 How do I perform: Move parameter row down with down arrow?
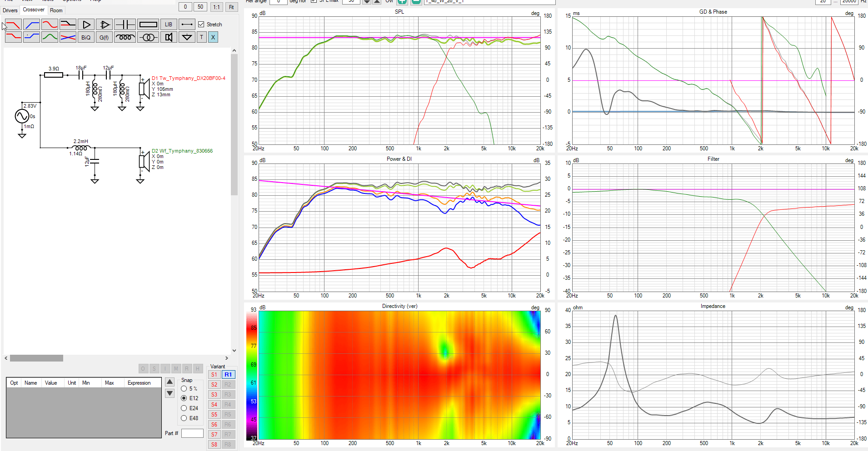coord(170,393)
